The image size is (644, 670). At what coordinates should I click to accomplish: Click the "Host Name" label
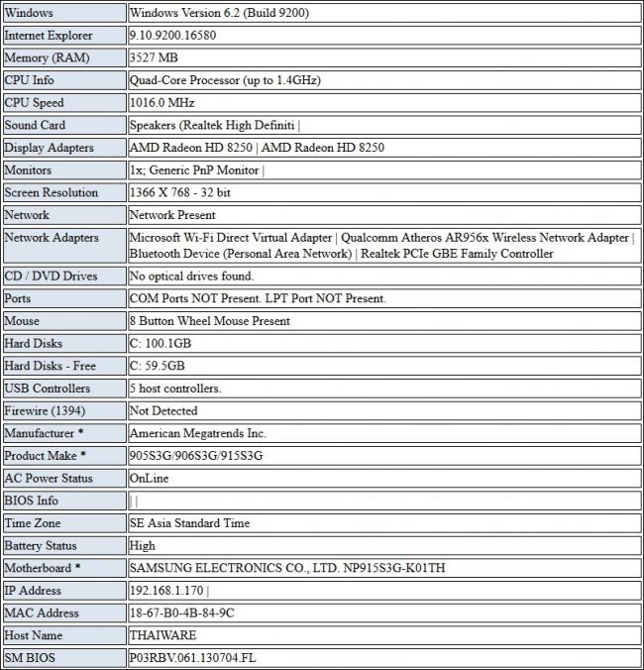point(34,636)
